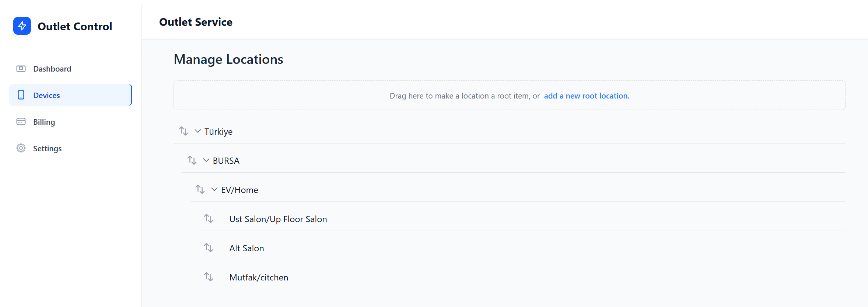The image size is (868, 307).
Task: Go to the Devices section
Action: click(70, 95)
